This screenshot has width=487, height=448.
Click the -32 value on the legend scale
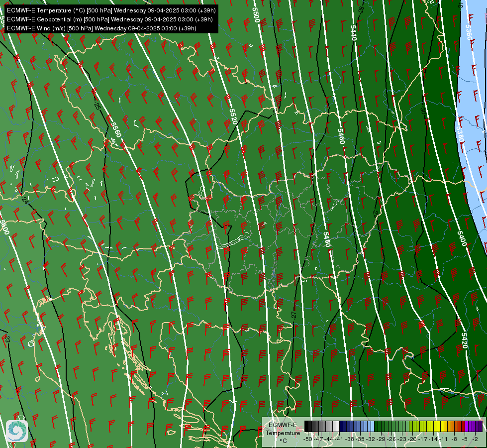tap(371, 439)
